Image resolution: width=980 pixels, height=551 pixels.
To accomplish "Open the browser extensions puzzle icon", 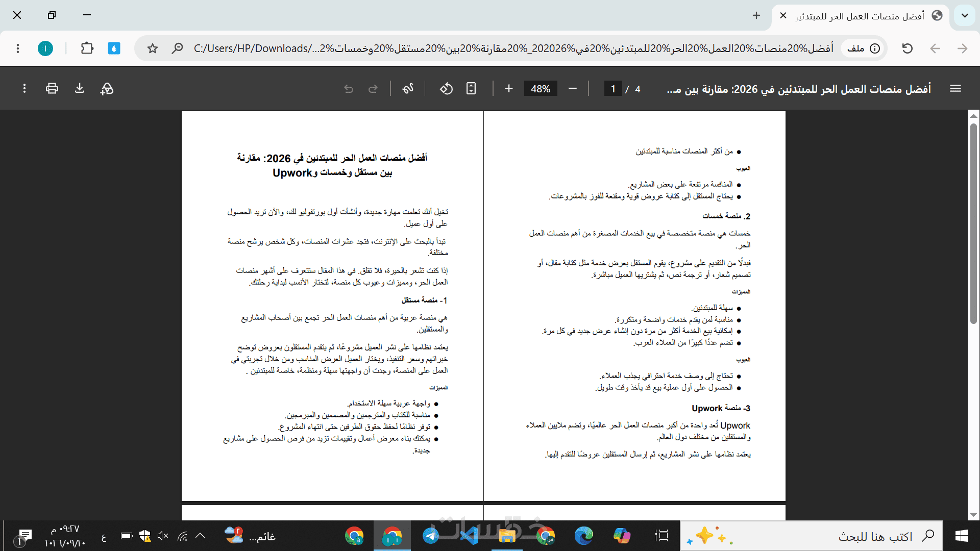I will (87, 48).
